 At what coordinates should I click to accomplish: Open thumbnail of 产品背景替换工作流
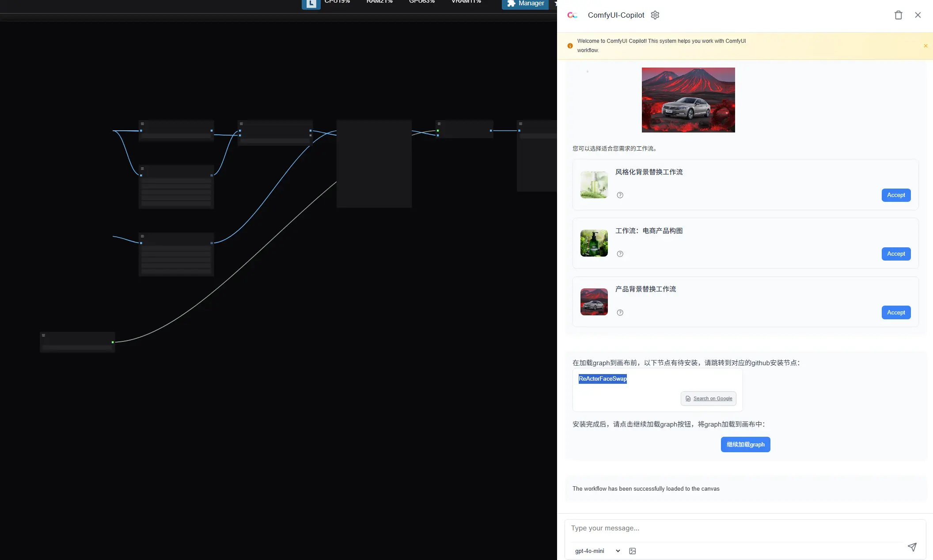594,302
